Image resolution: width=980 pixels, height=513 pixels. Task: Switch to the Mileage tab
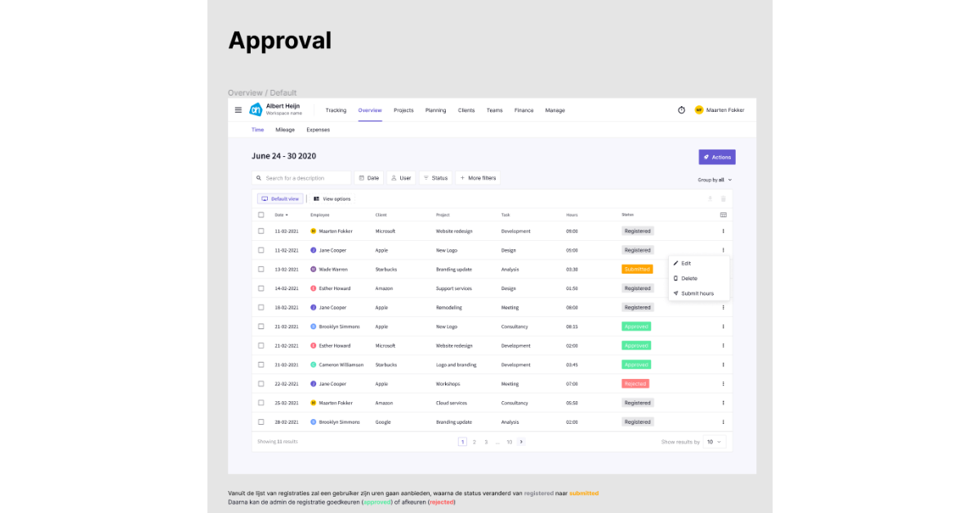point(285,129)
